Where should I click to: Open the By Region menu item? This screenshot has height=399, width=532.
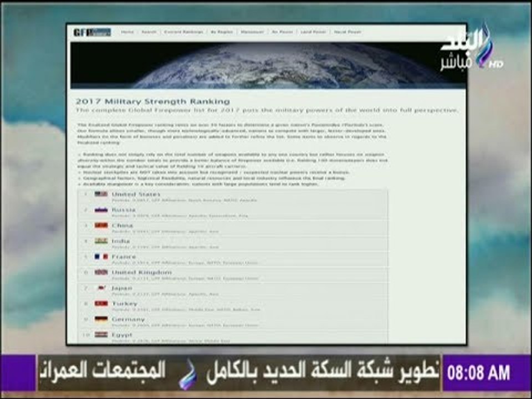point(222,32)
